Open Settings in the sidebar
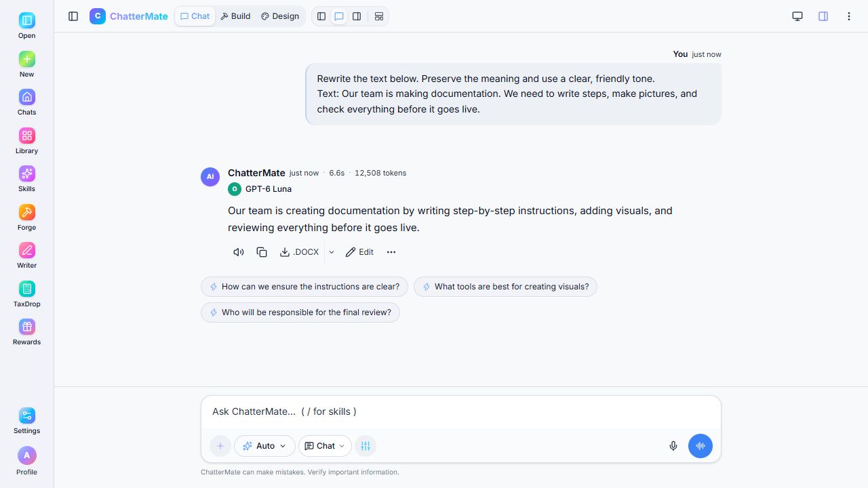This screenshot has height=488, width=868. (x=26, y=421)
